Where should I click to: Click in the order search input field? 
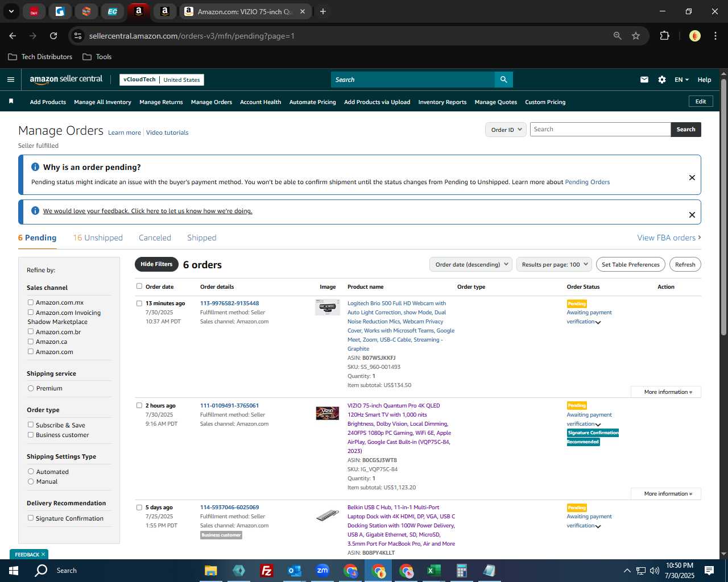pyautogui.click(x=600, y=130)
